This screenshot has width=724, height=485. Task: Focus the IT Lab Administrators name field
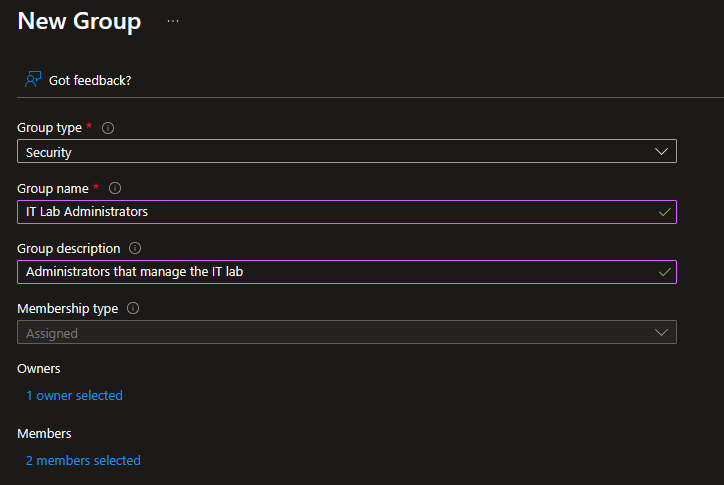330,211
